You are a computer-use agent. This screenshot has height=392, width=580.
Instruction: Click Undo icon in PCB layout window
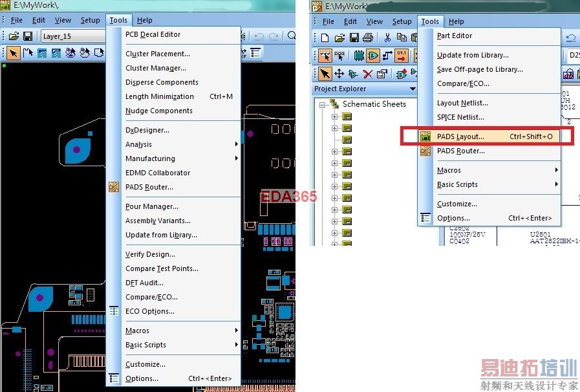(259, 36)
